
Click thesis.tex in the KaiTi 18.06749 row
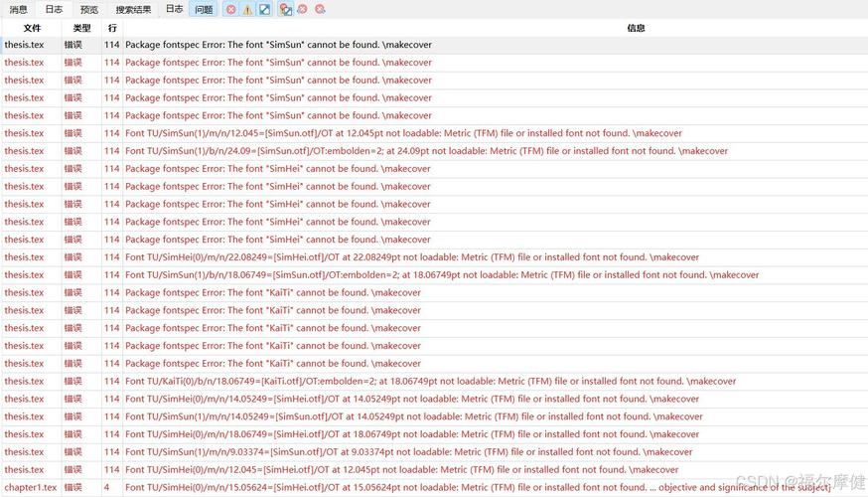[x=24, y=382]
